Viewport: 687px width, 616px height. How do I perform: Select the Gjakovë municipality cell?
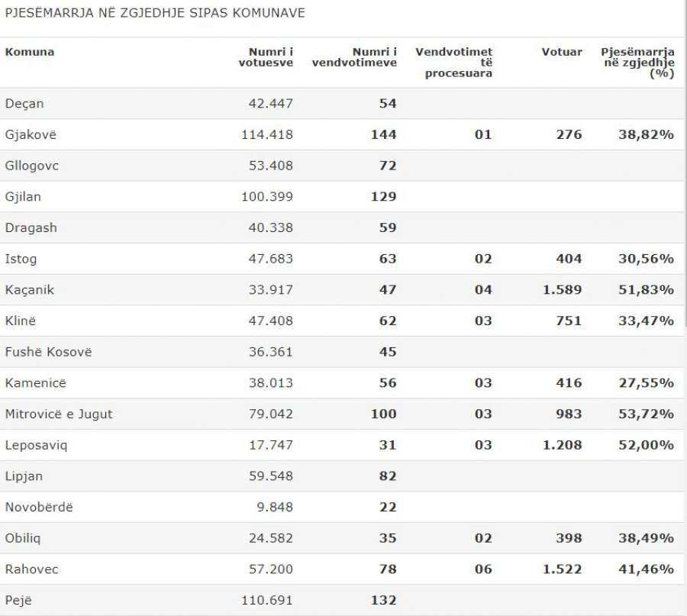[31, 134]
